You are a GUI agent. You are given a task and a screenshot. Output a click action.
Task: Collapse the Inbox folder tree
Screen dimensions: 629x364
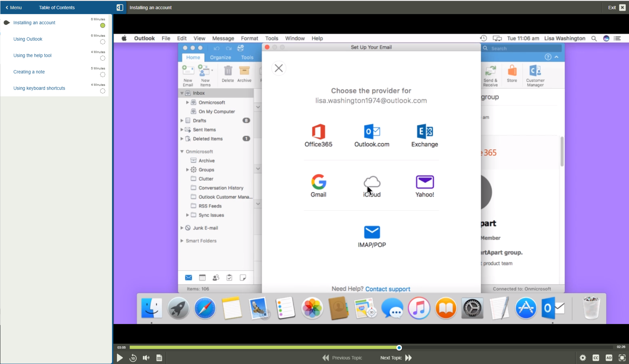[182, 93]
